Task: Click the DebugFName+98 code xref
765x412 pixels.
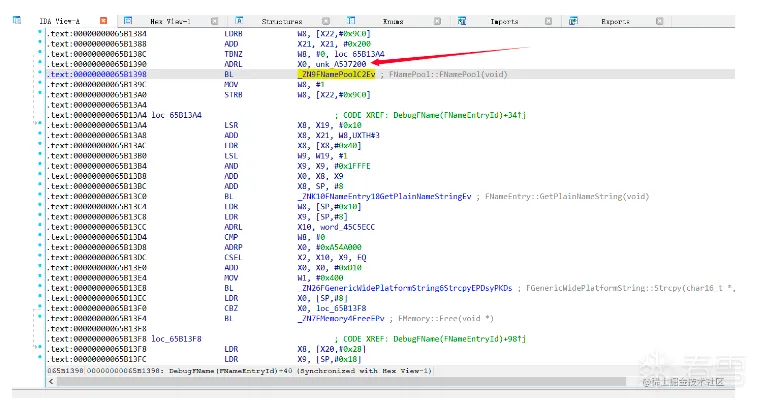Action: [x=460, y=339]
